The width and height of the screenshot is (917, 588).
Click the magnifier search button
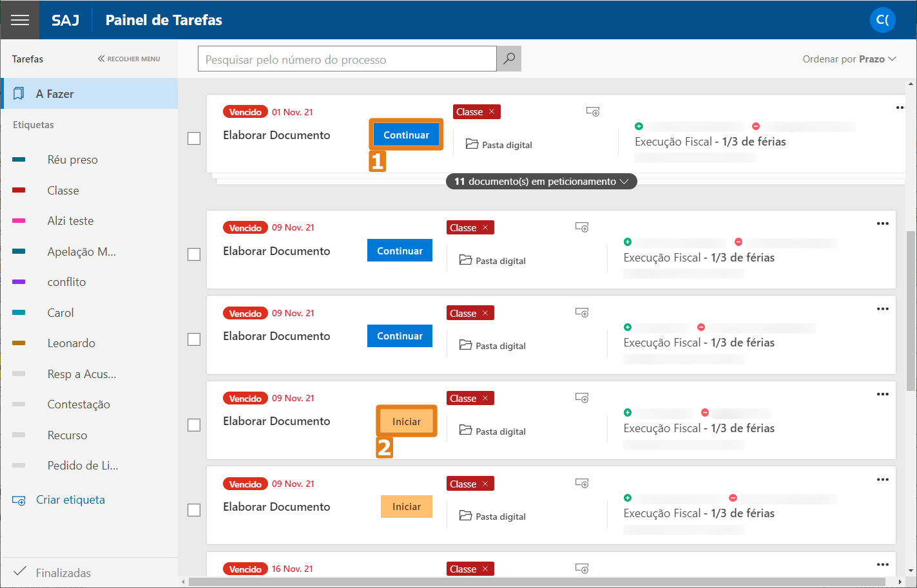(x=509, y=59)
